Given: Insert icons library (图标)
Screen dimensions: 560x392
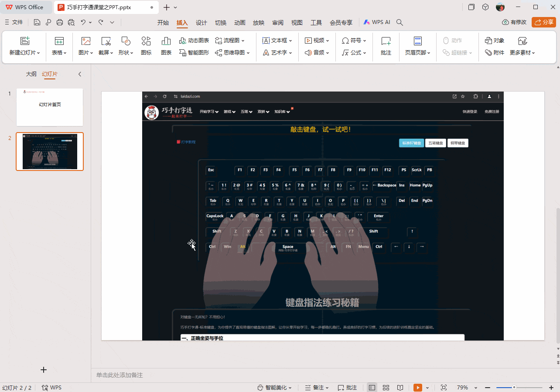Looking at the screenshot, I should [146, 46].
